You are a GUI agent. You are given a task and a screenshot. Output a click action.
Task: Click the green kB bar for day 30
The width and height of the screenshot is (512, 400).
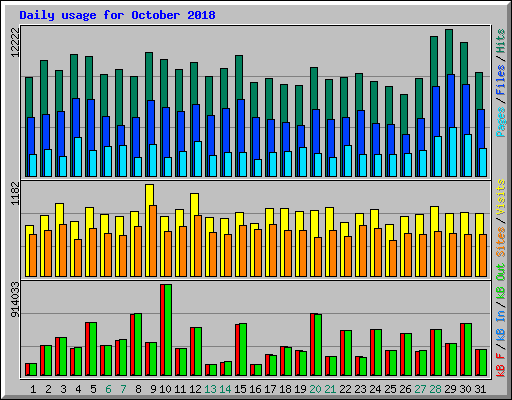click(x=468, y=350)
